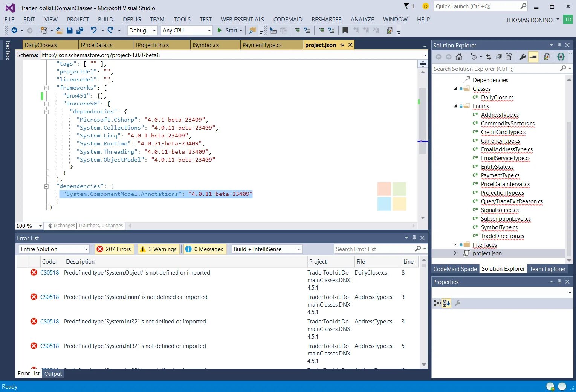Open the Entire Solution scope dropdown
The width and height of the screenshot is (576, 392).
tap(54, 249)
